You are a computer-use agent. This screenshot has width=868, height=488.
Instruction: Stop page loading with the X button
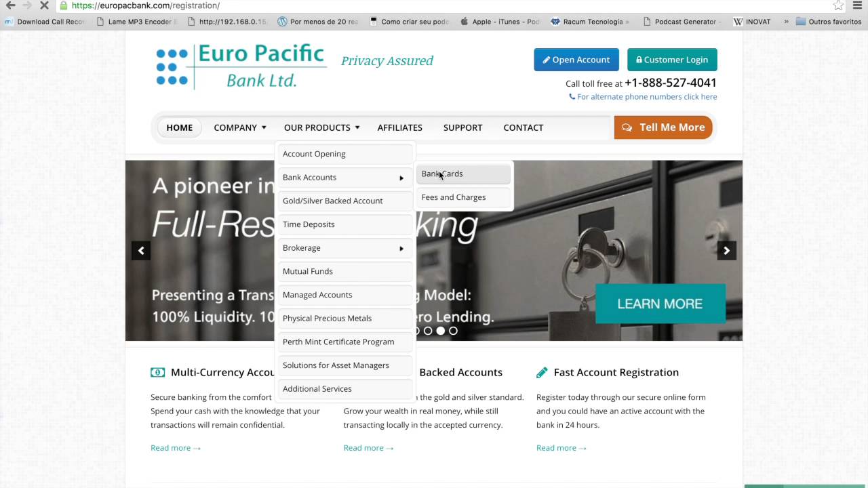43,5
